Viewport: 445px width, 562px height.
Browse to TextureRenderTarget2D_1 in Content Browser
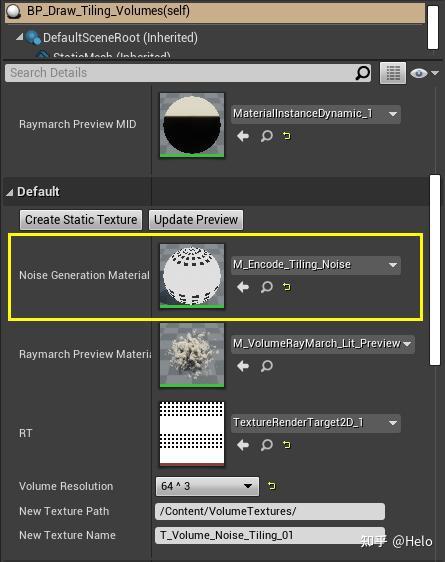(267, 445)
